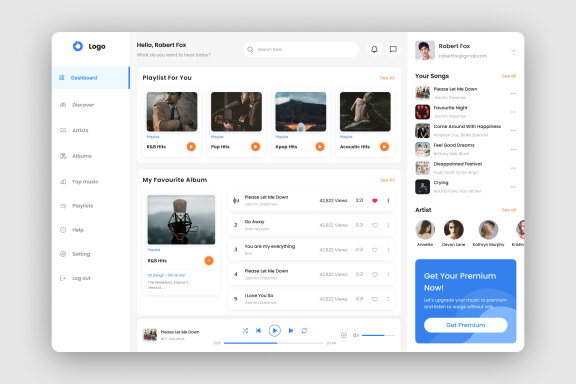Image resolution: width=576 pixels, height=384 pixels.
Task: Open Top music in the sidebar
Action: pos(79,182)
